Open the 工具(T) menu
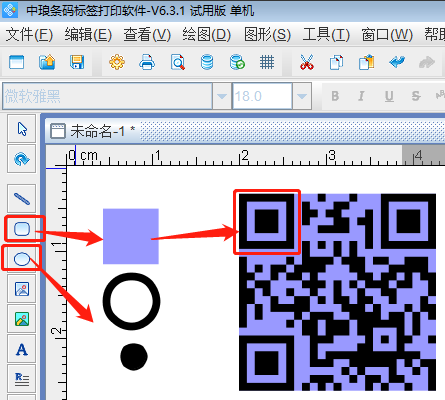This screenshot has height=400, width=445. [x=326, y=35]
